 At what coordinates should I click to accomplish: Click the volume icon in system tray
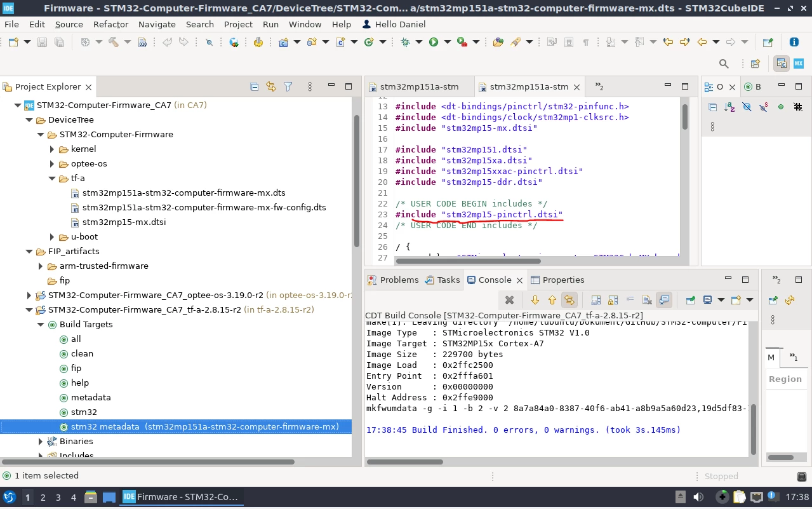click(x=698, y=497)
